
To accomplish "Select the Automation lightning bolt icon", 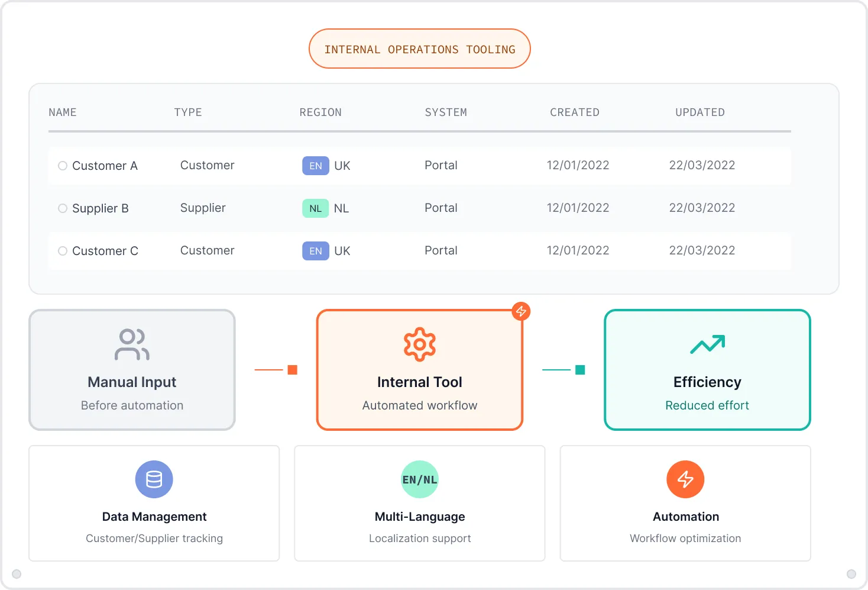I will (685, 479).
